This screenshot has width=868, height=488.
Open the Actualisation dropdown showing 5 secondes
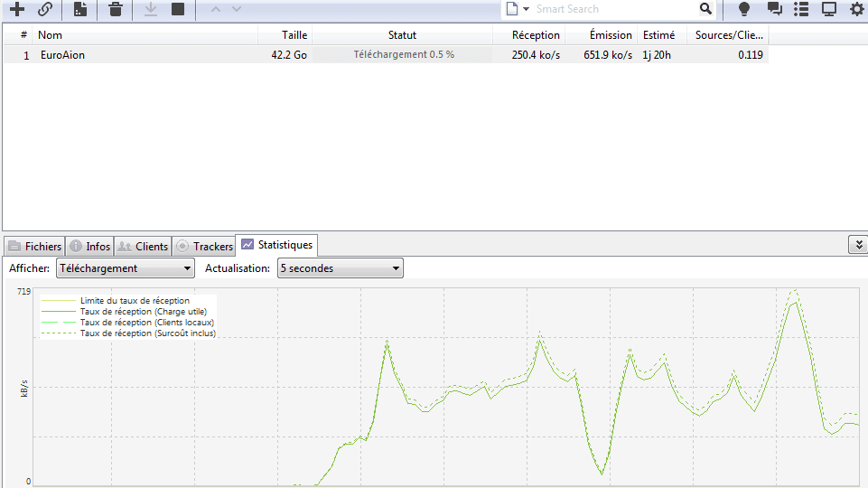click(x=340, y=268)
